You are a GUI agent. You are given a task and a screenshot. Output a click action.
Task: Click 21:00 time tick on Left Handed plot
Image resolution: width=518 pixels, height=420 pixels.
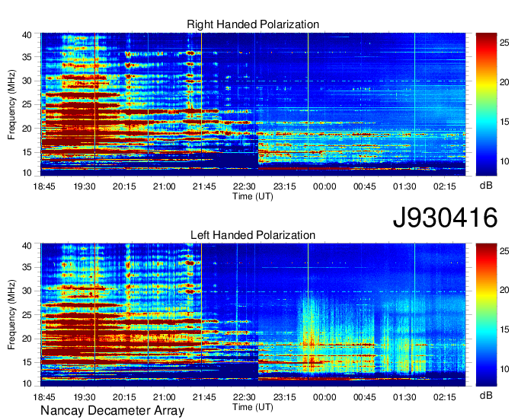165,397
